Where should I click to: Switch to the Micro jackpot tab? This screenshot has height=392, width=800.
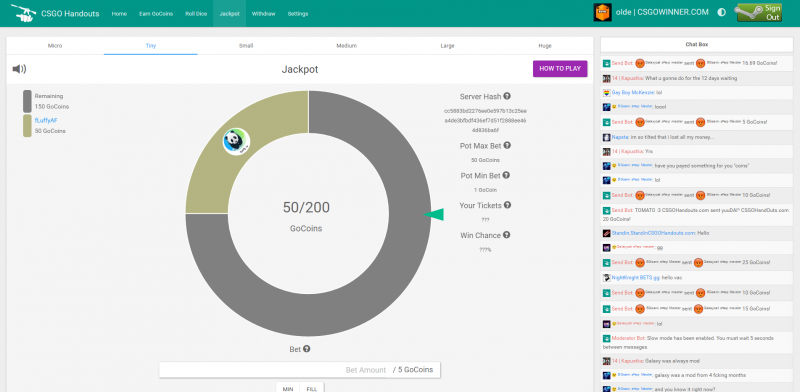55,45
